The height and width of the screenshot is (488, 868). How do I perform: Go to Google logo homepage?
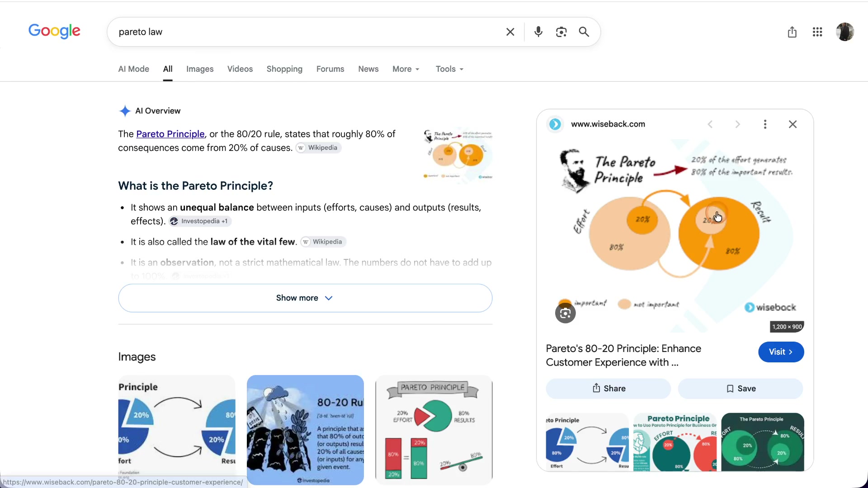[x=54, y=31]
